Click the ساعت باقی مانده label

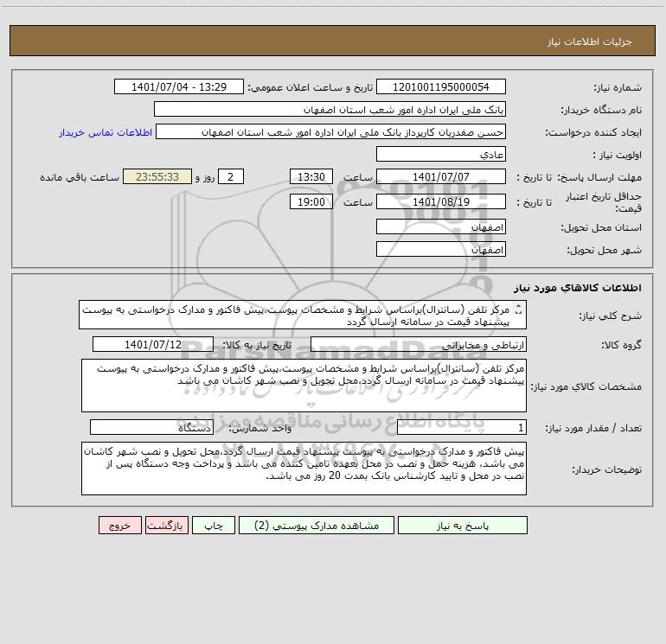pos(80,177)
